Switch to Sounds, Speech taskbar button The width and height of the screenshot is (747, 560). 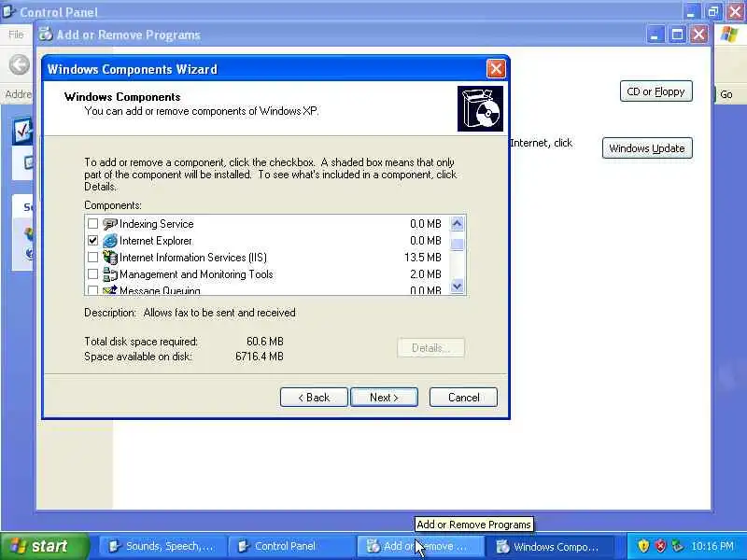coord(162,546)
